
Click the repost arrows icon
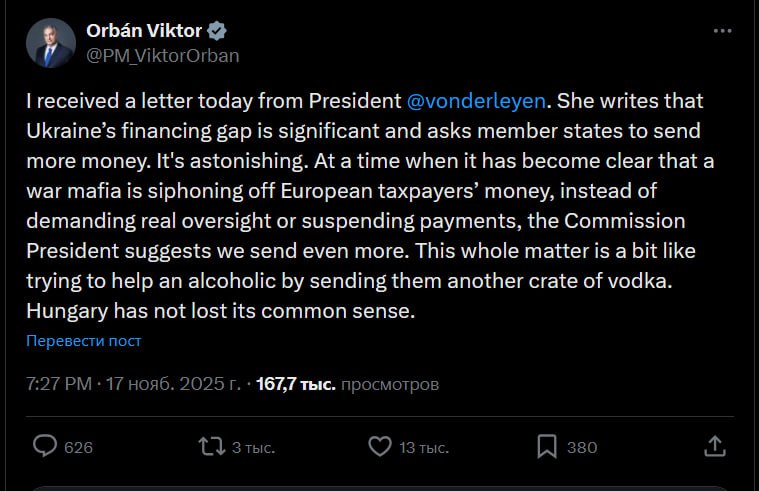(x=212, y=446)
